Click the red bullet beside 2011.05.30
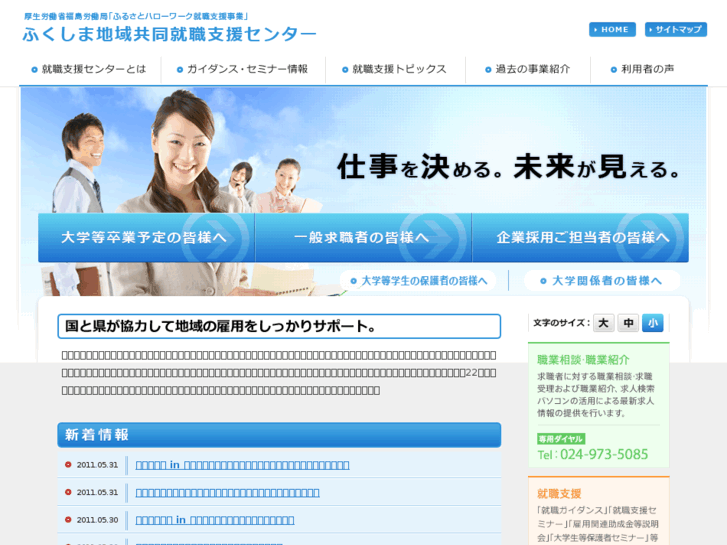Screen dimensions: 727x545 tap(68, 519)
